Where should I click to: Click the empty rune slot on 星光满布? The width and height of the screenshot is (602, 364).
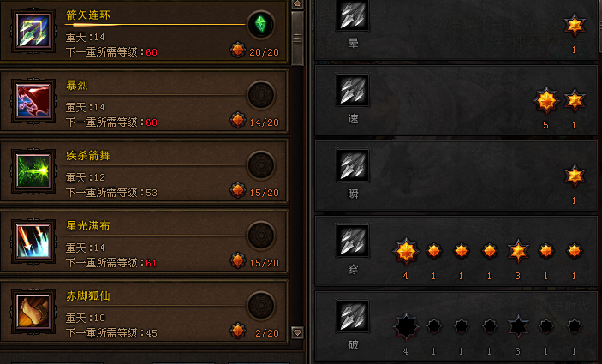click(x=261, y=236)
